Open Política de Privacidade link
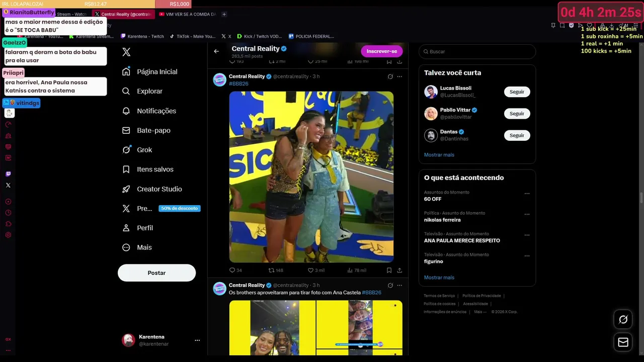The height and width of the screenshot is (362, 644). (x=481, y=296)
